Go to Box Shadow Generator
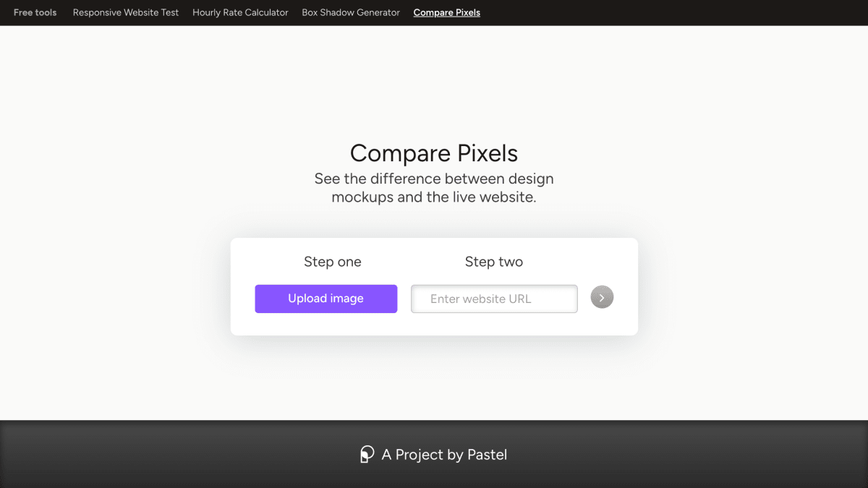The image size is (868, 488). [x=351, y=12]
